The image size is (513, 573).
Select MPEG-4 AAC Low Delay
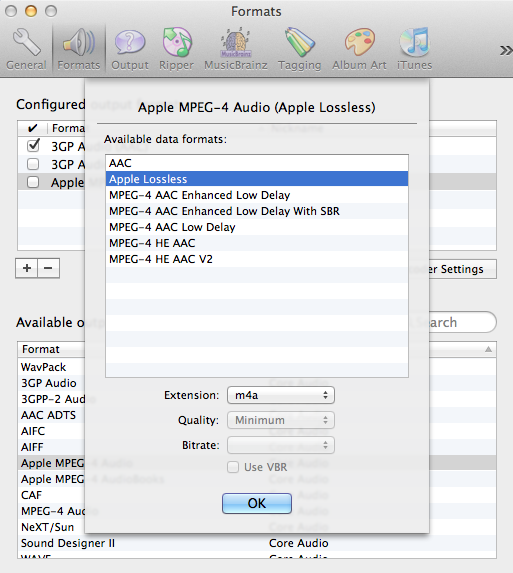coord(257,227)
